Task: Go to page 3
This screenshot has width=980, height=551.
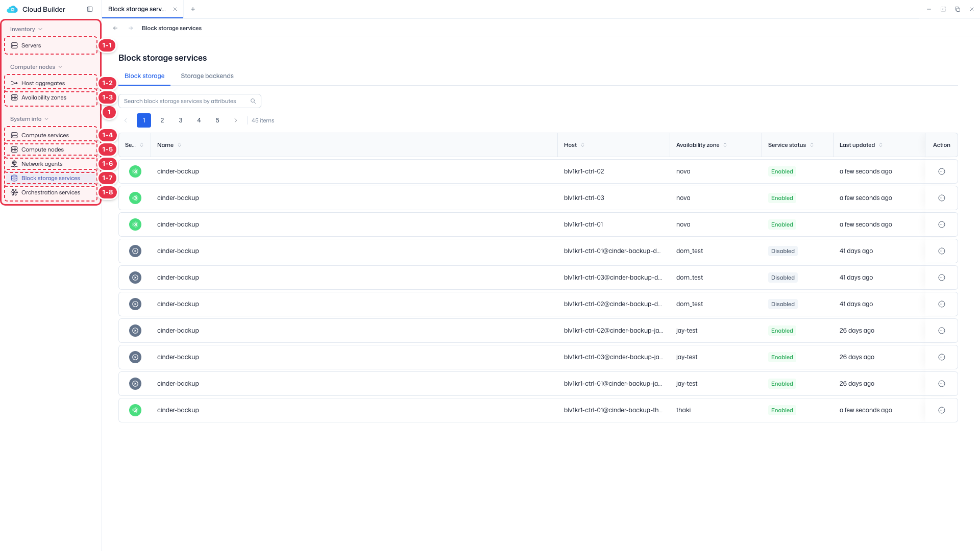Action: tap(181, 120)
